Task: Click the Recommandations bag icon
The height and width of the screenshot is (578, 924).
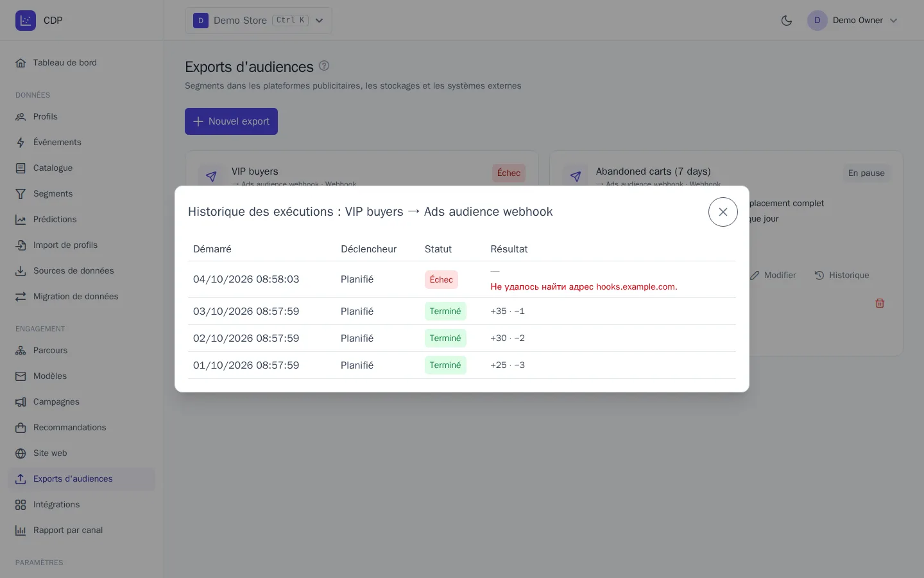Action: click(x=21, y=428)
